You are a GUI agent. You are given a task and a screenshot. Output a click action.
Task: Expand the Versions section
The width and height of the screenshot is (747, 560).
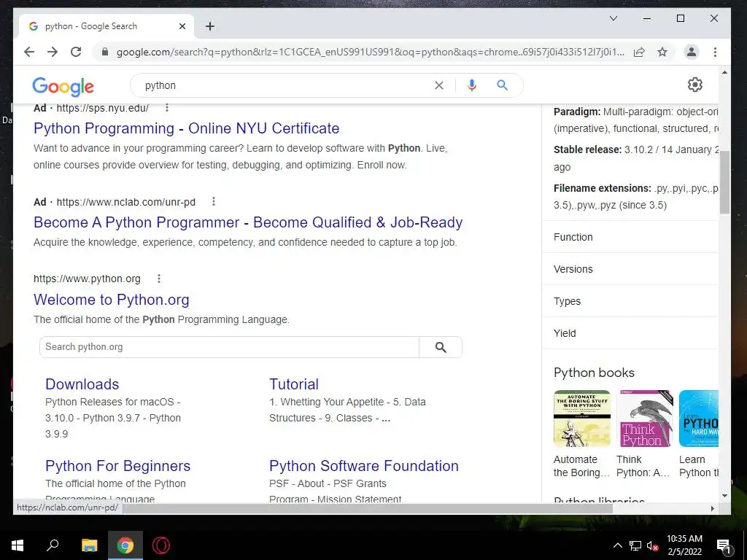pyautogui.click(x=630, y=269)
